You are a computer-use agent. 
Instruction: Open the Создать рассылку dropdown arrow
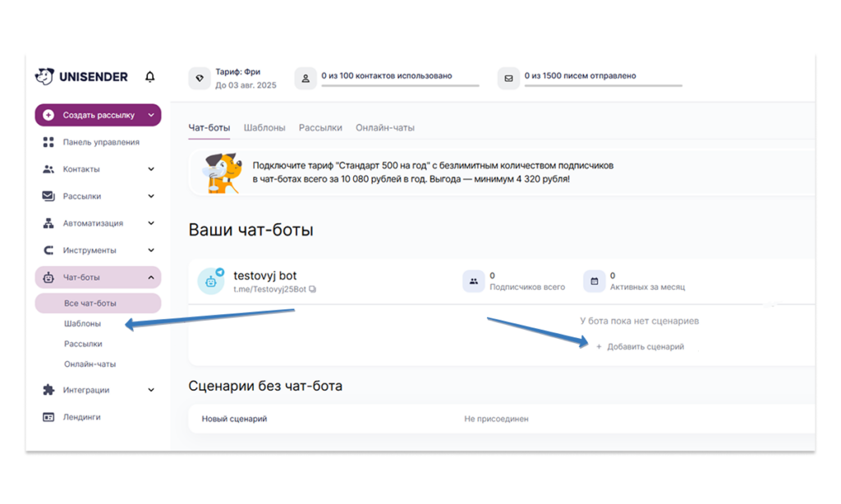151,115
